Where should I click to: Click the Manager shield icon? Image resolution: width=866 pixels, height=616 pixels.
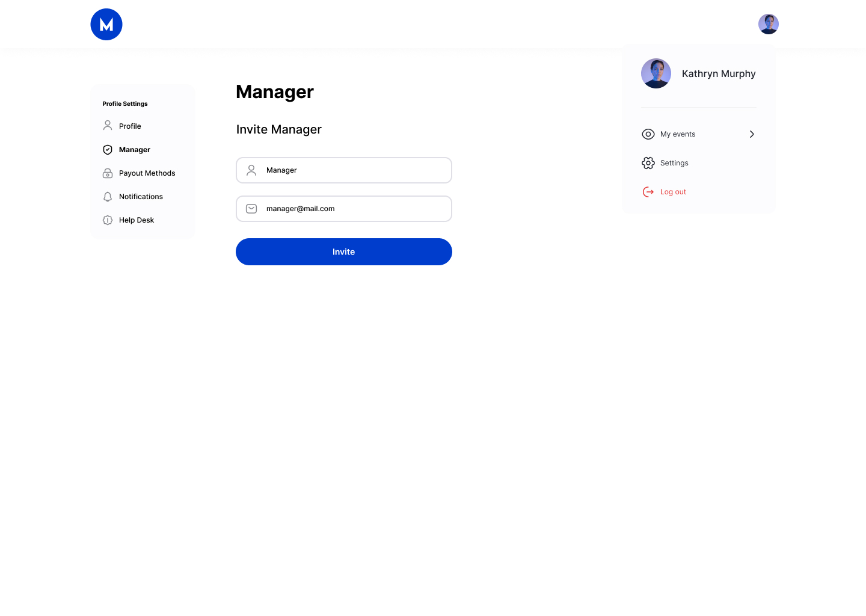pos(108,150)
